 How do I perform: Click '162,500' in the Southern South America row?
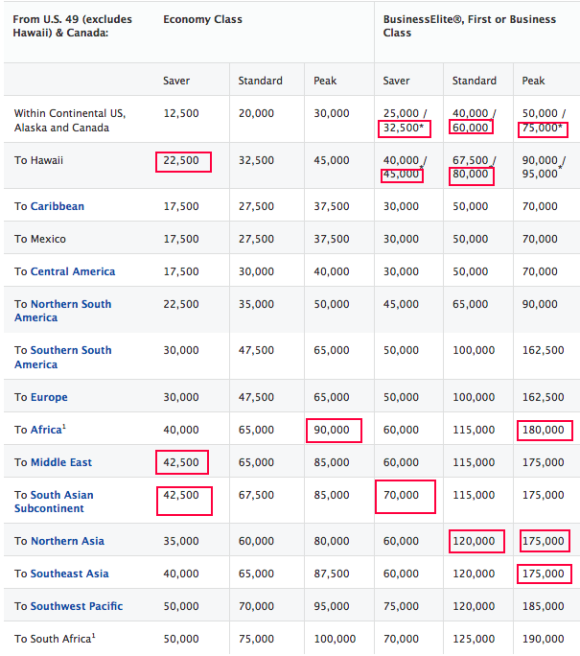point(543,350)
